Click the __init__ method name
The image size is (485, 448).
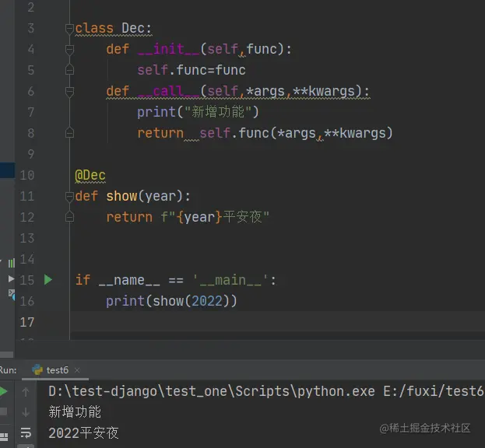(169, 49)
